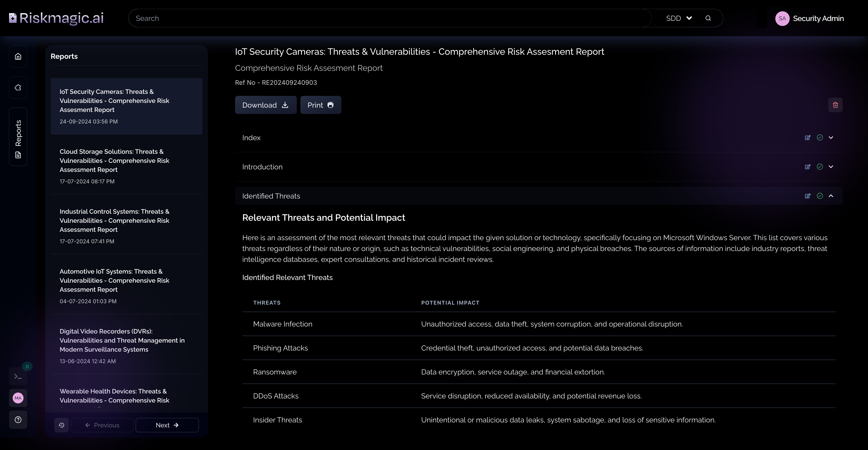
Task: Click the Search input field
Action: (x=387, y=18)
